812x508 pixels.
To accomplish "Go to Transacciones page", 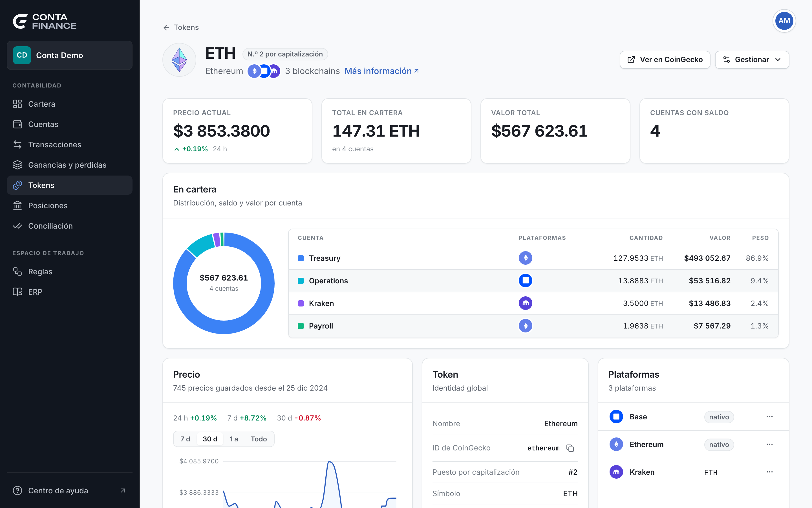I will (x=69, y=144).
